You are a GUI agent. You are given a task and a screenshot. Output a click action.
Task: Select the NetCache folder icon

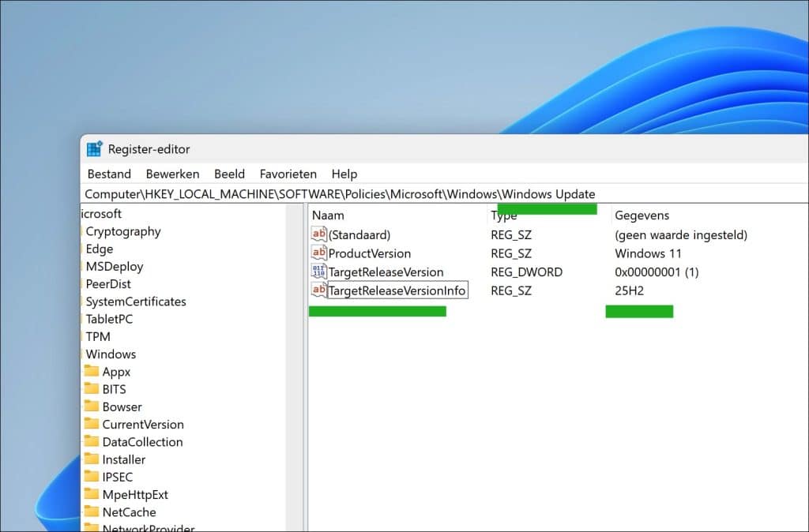[x=92, y=511]
